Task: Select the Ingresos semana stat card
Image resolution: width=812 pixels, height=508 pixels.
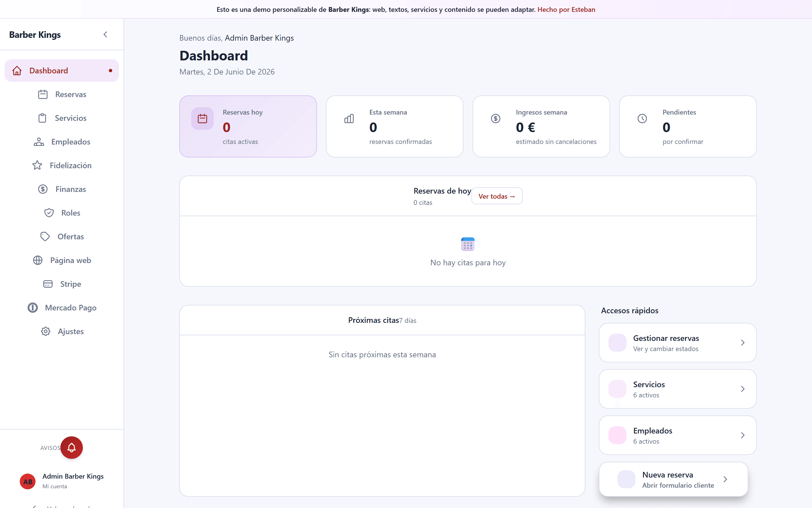Action: [x=541, y=126]
